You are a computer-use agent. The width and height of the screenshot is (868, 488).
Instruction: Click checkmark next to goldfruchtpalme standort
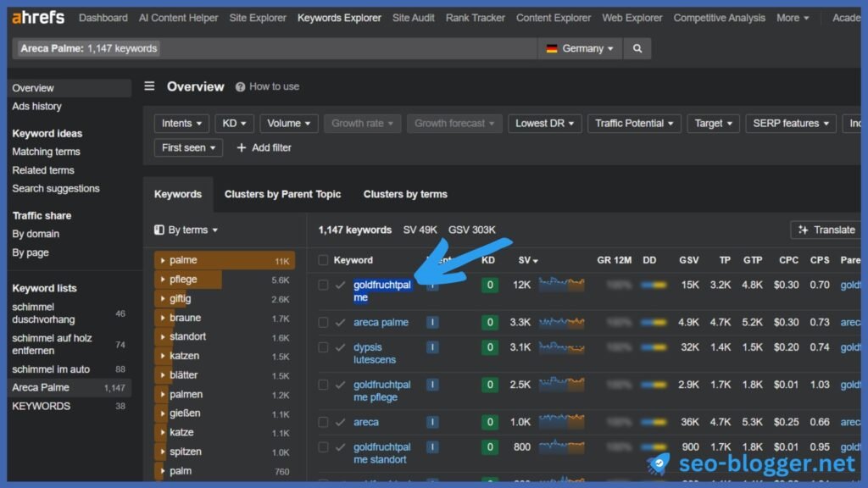341,447
